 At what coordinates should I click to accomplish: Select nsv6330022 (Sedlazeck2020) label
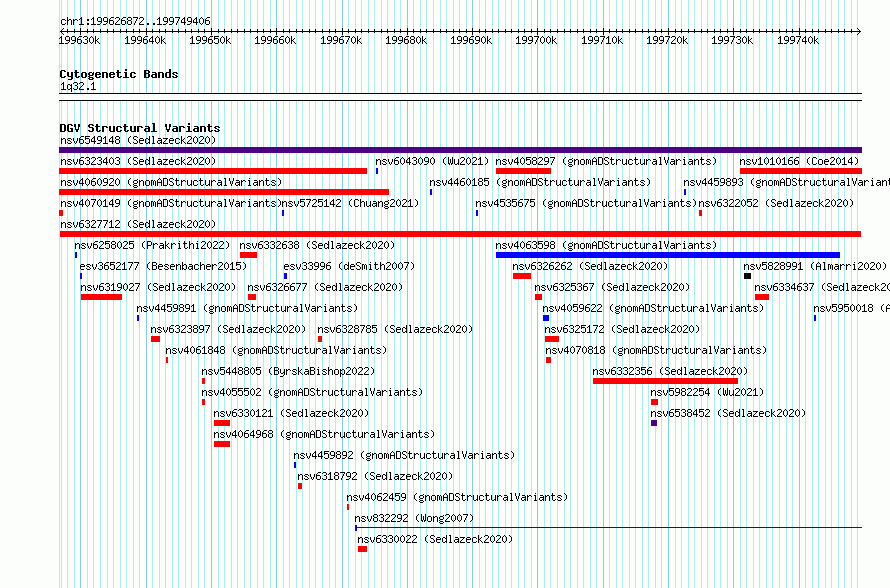(x=435, y=539)
